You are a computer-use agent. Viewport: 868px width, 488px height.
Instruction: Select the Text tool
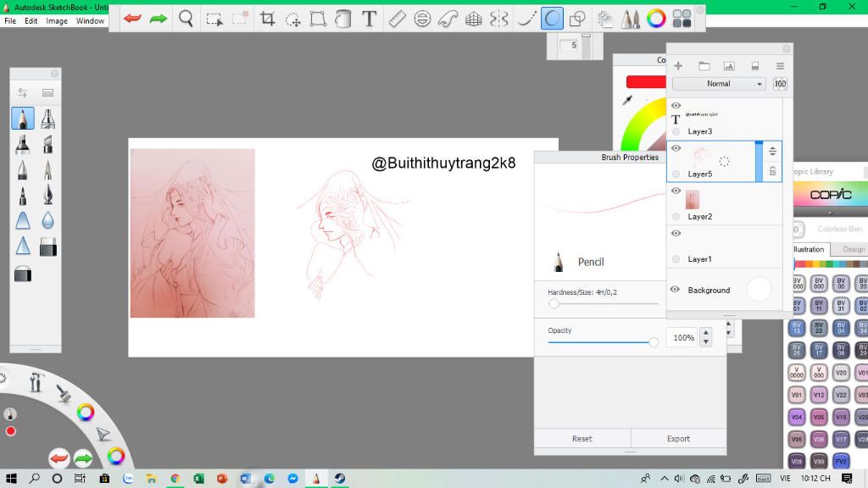click(369, 19)
